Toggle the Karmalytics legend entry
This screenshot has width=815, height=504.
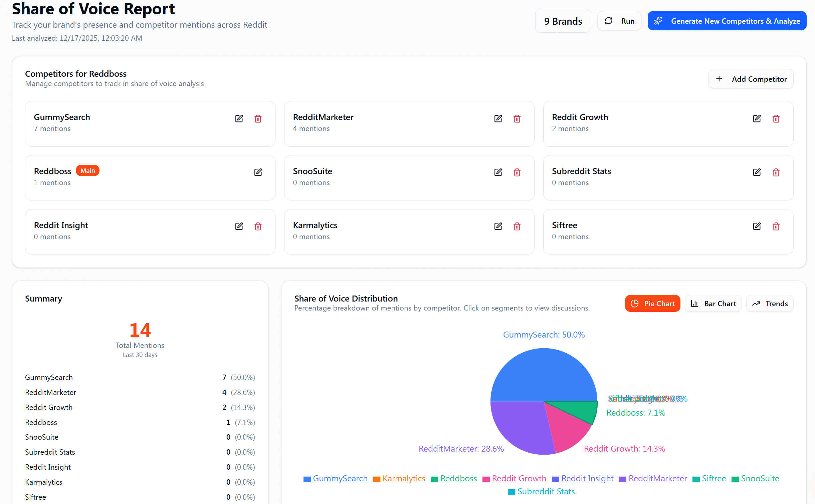pos(399,478)
